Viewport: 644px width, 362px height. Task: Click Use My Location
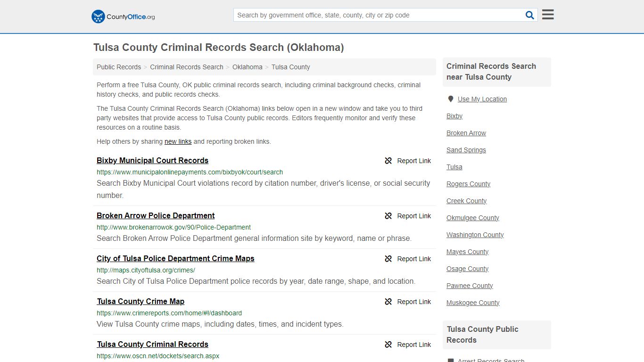(482, 99)
